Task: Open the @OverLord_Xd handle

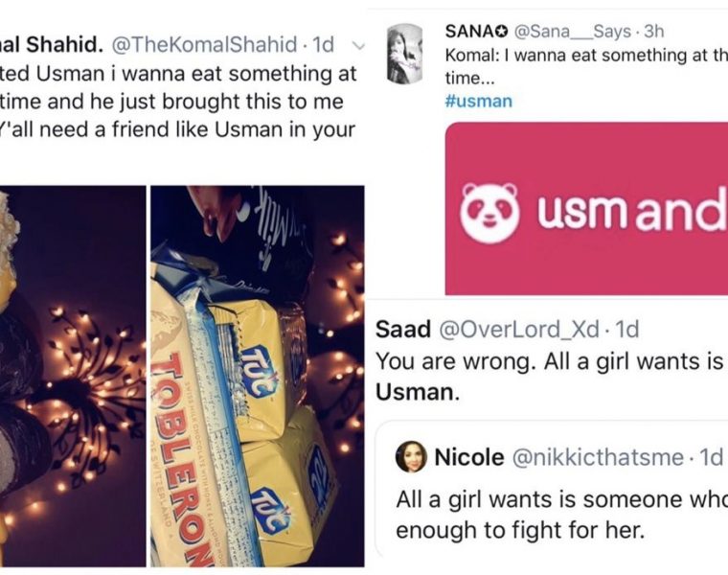Action: pos(519,331)
